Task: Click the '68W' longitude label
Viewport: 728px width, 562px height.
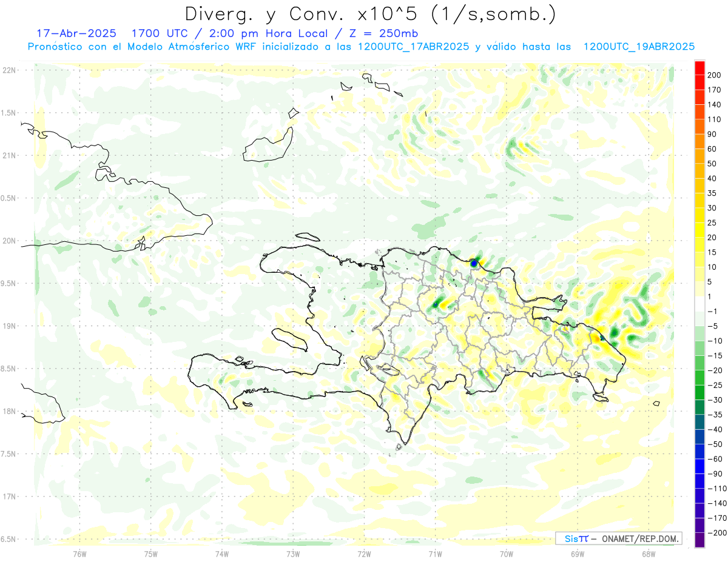Action: click(x=649, y=554)
